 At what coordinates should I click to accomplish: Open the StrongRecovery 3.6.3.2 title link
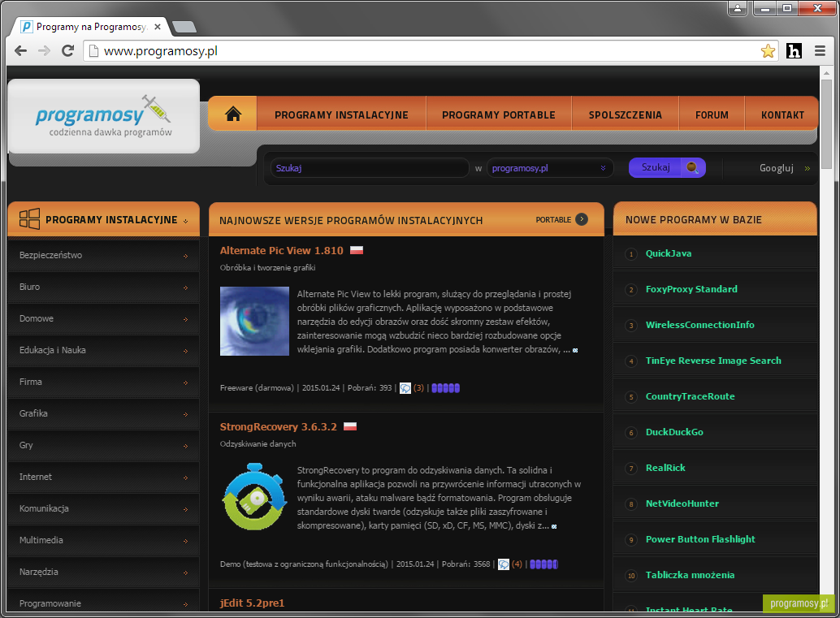(278, 426)
